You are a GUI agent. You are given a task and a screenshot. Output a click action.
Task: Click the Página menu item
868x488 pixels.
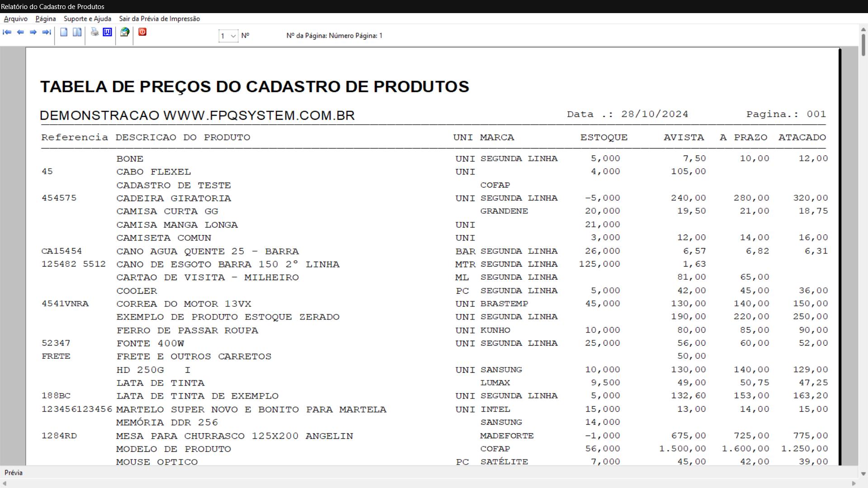point(45,19)
